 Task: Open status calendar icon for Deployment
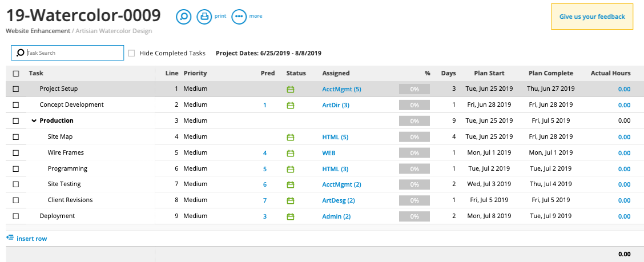coord(291,216)
